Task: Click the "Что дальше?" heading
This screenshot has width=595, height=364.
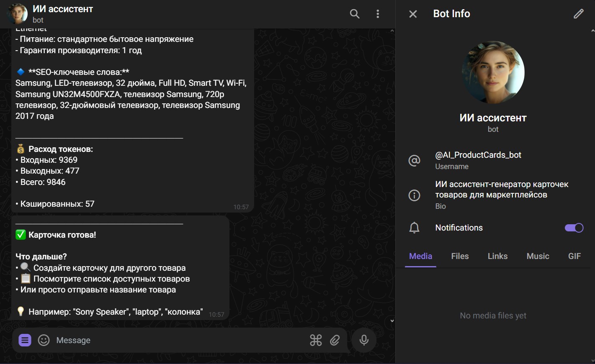Action: pyautogui.click(x=41, y=256)
